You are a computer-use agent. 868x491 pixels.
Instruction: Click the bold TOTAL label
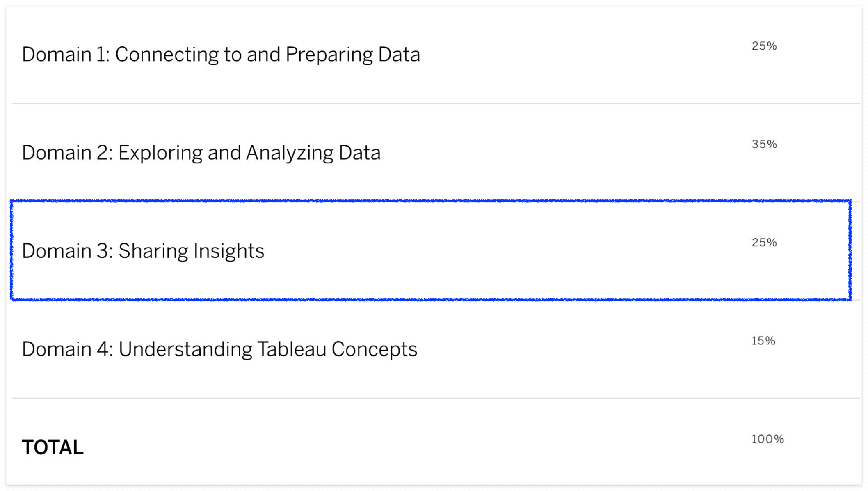coord(53,447)
